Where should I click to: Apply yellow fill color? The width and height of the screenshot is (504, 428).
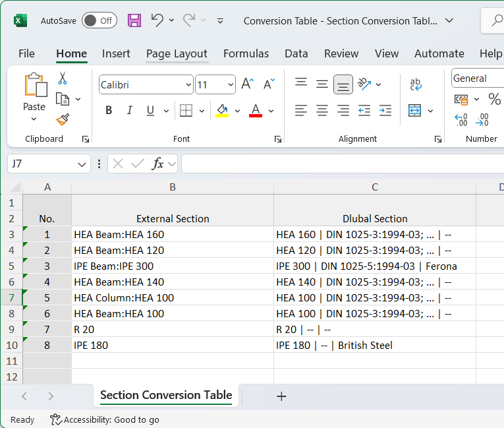[222, 110]
